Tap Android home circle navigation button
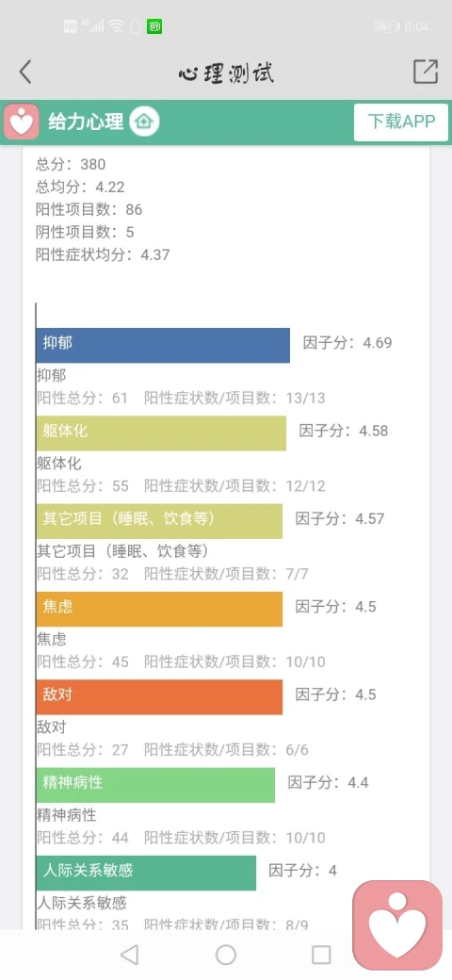 (225, 955)
